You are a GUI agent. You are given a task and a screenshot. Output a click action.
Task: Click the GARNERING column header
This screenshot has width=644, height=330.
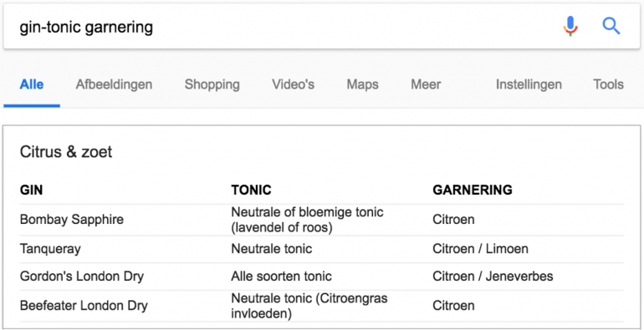tap(473, 190)
